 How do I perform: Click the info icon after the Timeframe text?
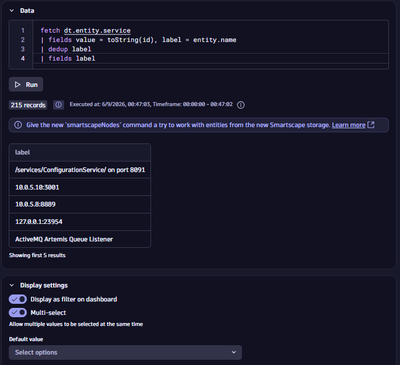point(241,105)
